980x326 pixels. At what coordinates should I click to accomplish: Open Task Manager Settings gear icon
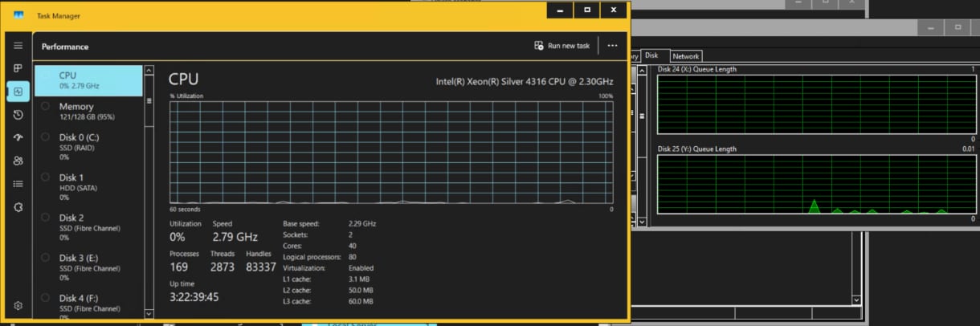[x=18, y=306]
